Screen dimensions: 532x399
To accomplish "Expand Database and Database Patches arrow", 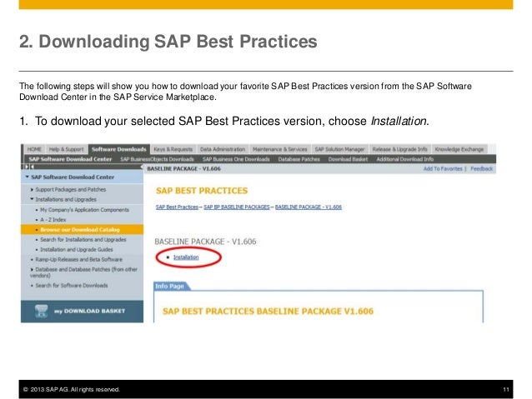I will coord(32,270).
